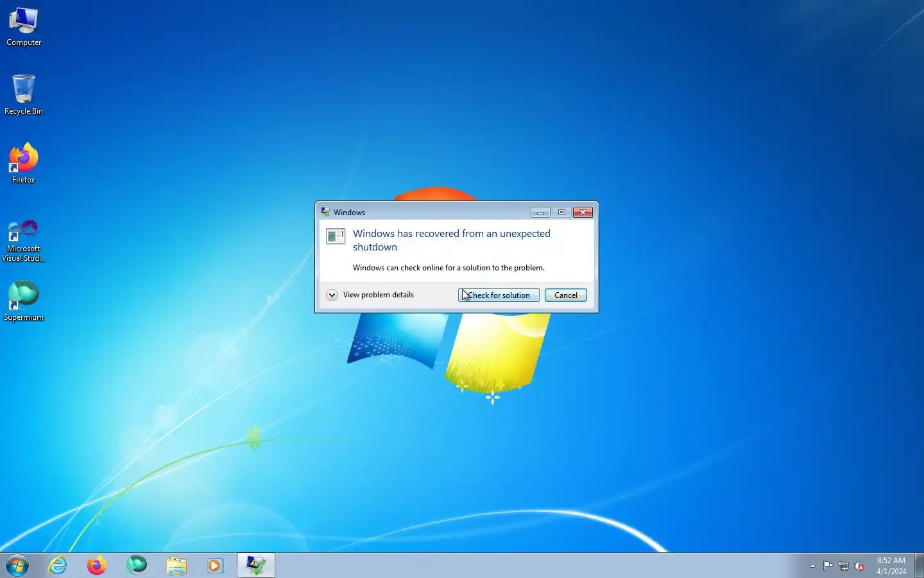Screen dimensions: 924x578
Task: Launch Internet Explorer from the taskbar
Action: [x=58, y=566]
